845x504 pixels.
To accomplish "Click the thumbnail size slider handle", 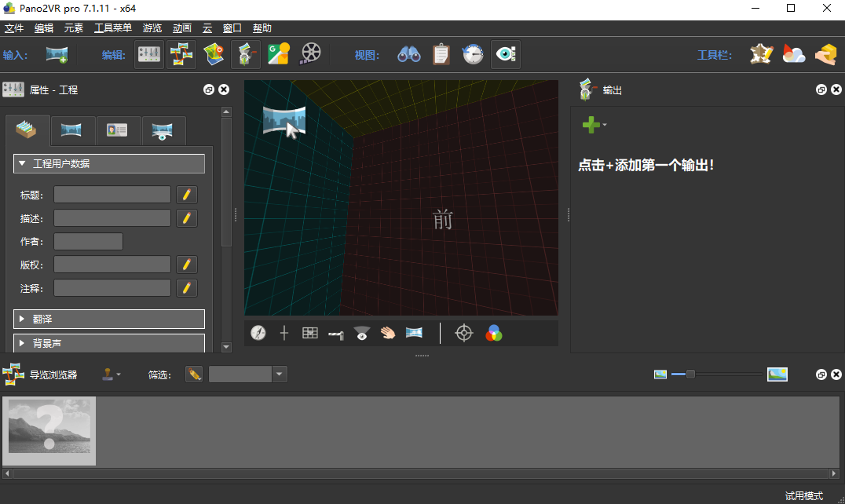I will click(690, 374).
